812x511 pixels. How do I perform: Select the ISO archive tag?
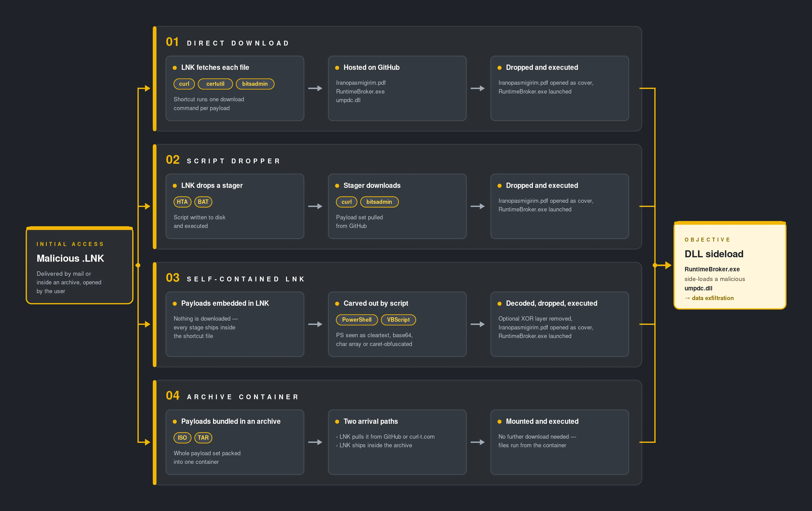point(182,438)
